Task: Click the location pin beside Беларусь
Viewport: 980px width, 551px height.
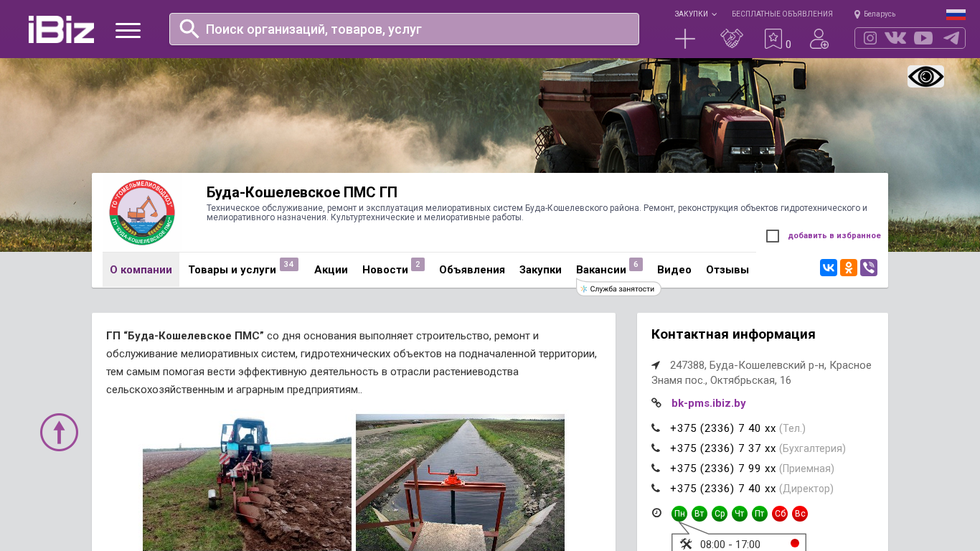Action: 857,14
